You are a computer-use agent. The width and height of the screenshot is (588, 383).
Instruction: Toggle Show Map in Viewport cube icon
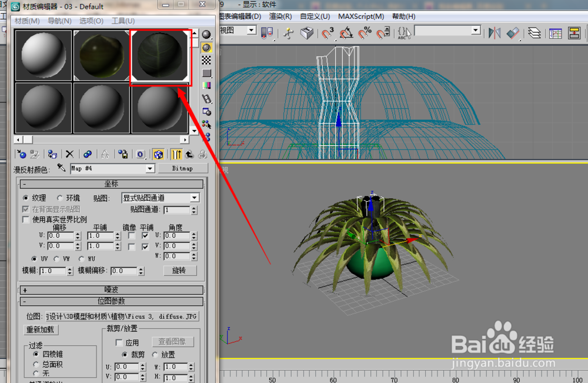pyautogui.click(x=158, y=154)
